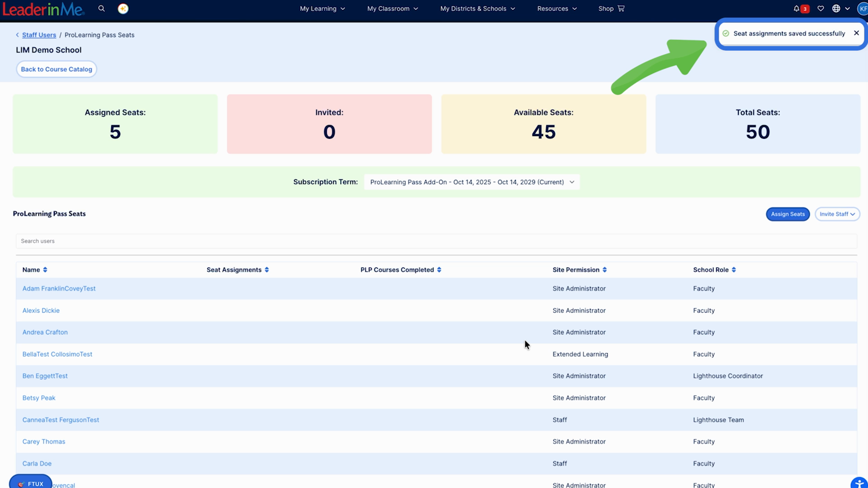Click the Lighthouse Coordinator role cell
Screen dimensions: 868x488
tap(728, 376)
